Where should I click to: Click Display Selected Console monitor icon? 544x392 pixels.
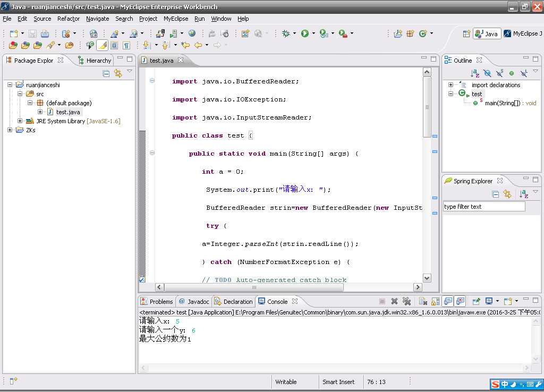[x=489, y=301]
